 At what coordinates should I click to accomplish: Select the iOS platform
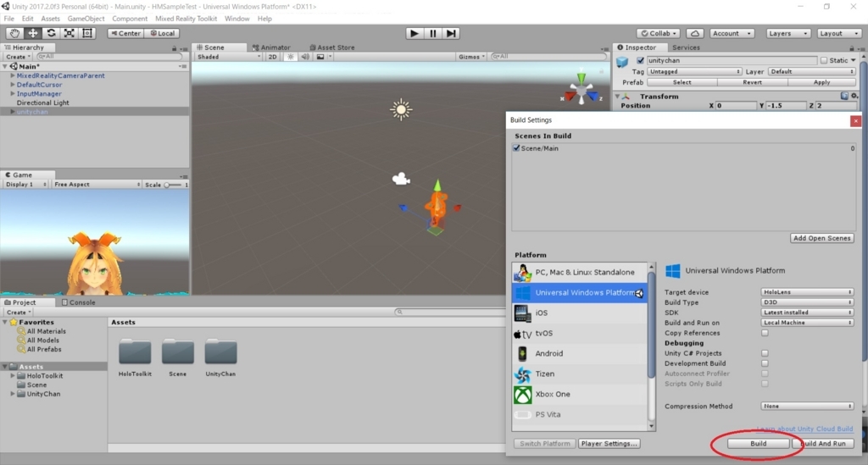[579, 313]
